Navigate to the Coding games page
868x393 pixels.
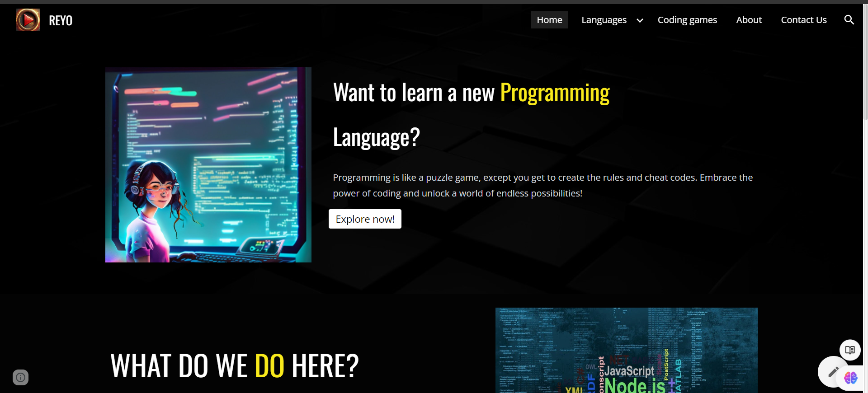pyautogui.click(x=687, y=20)
